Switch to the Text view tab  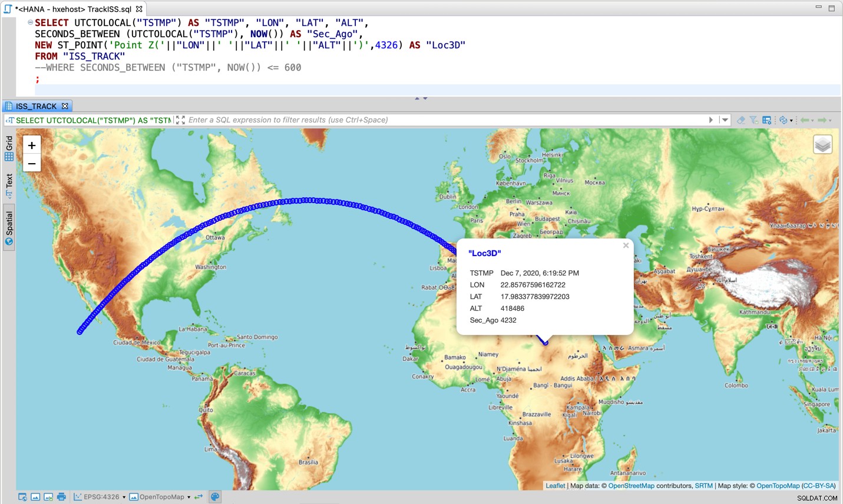9,185
